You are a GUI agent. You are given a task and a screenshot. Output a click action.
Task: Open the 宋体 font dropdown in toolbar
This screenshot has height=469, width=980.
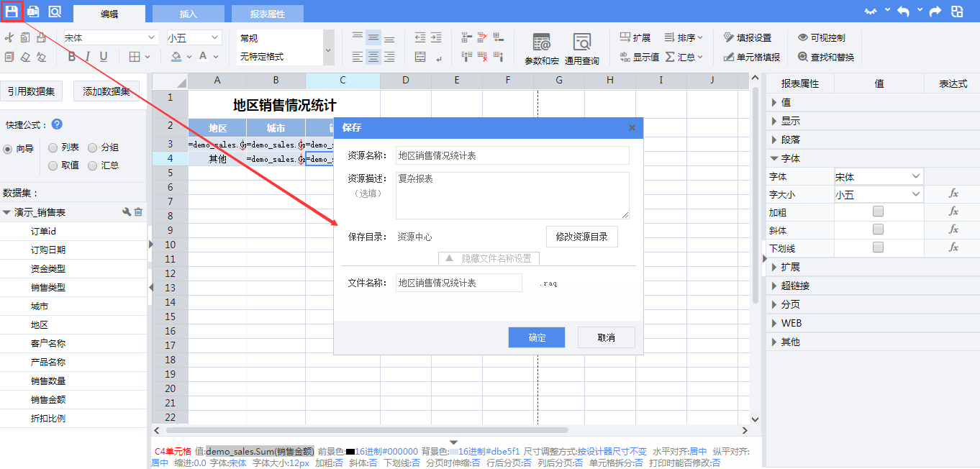(111, 38)
